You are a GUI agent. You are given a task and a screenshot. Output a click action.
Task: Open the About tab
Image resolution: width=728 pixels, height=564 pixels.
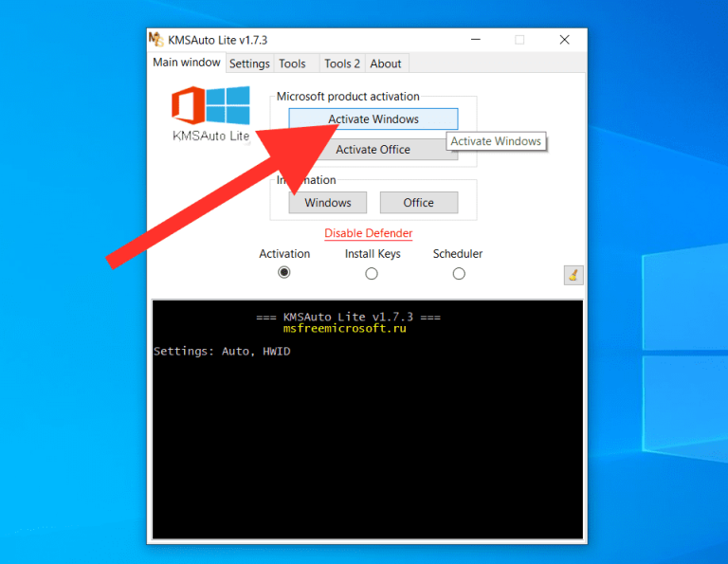[x=386, y=64]
